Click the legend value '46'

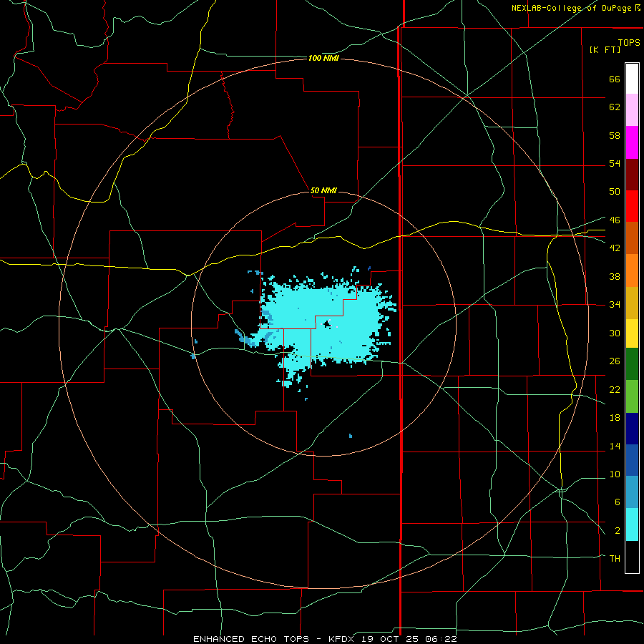coord(615,220)
